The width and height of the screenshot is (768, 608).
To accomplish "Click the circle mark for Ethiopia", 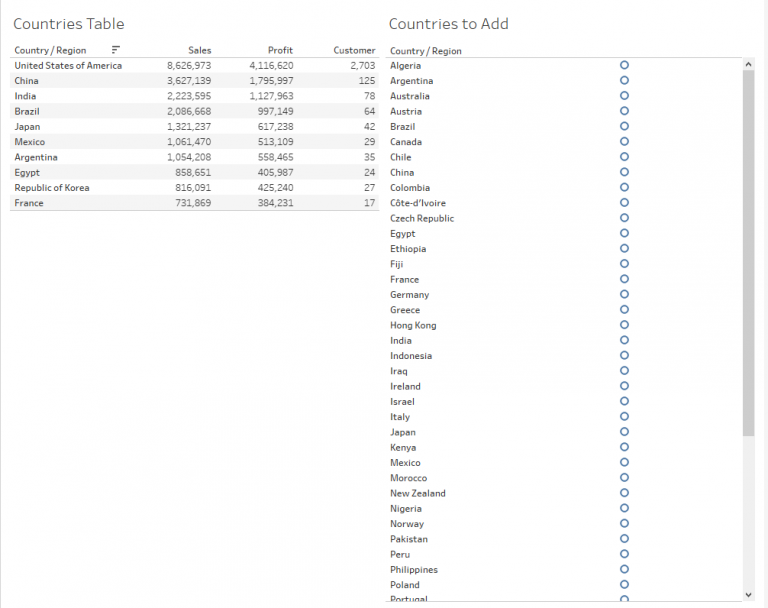I will coord(624,248).
